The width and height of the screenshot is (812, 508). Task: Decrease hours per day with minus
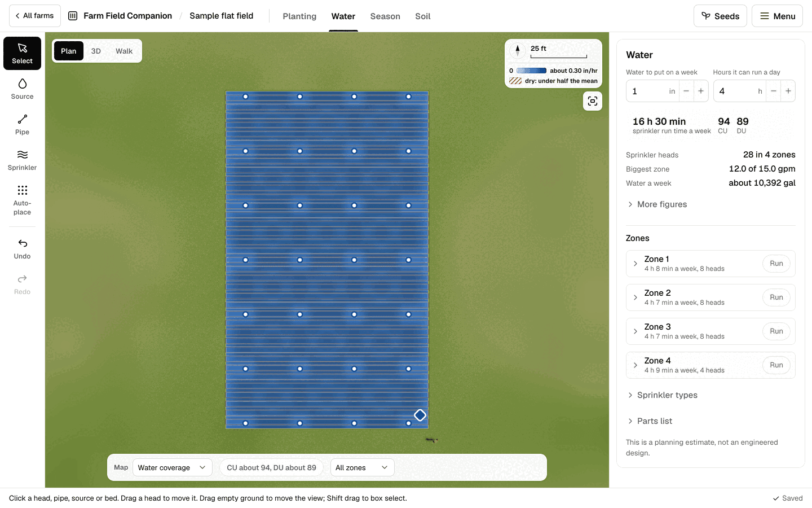pyautogui.click(x=774, y=91)
